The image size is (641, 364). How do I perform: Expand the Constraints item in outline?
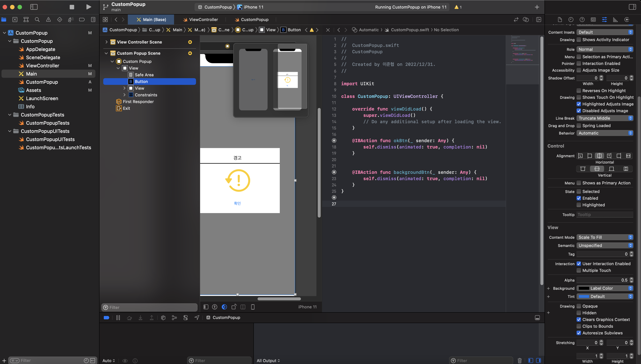click(124, 95)
